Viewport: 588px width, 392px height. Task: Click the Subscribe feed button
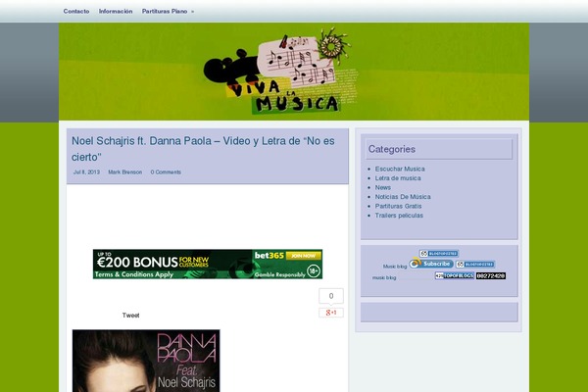(431, 264)
